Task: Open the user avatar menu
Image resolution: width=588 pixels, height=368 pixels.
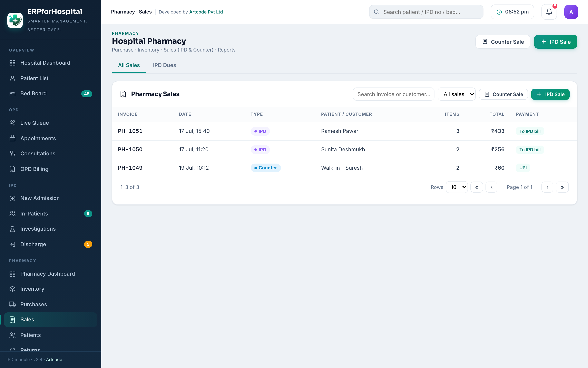Action: point(571,12)
